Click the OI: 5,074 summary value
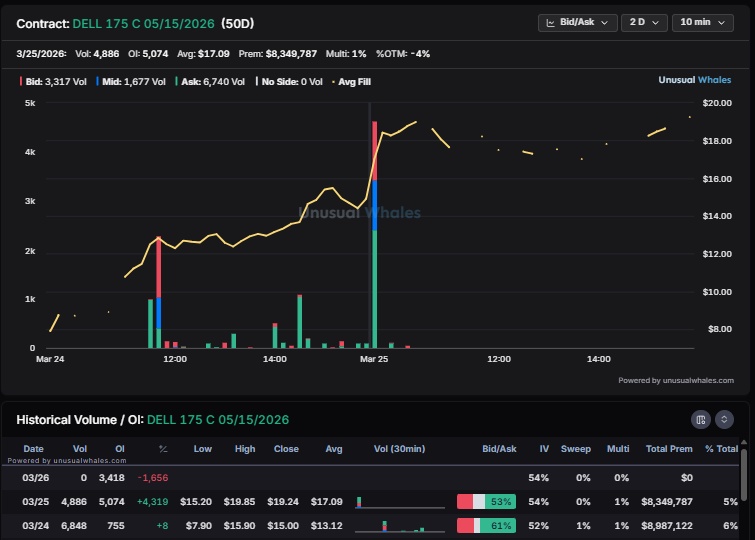Screen dimensions: 755x540 coord(148,54)
